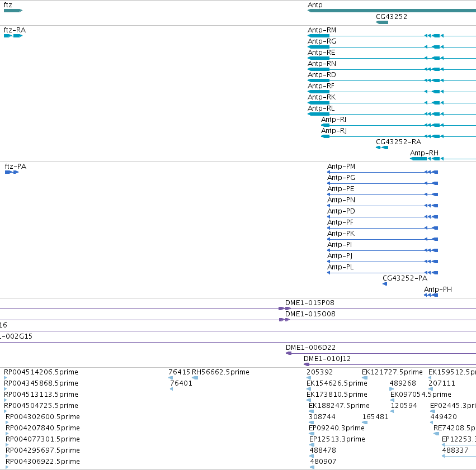Click feature 76401 label
This screenshot has height=470, width=476.
pyautogui.click(x=181, y=383)
